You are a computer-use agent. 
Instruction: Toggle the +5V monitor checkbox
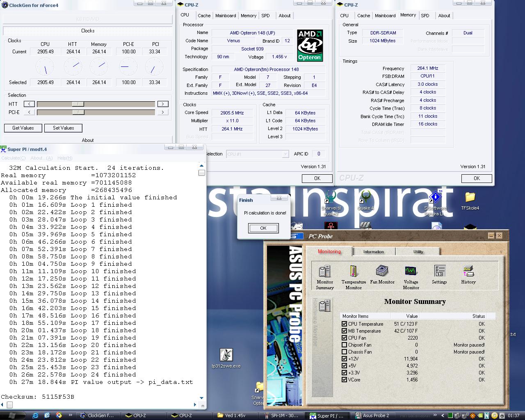pyautogui.click(x=344, y=366)
